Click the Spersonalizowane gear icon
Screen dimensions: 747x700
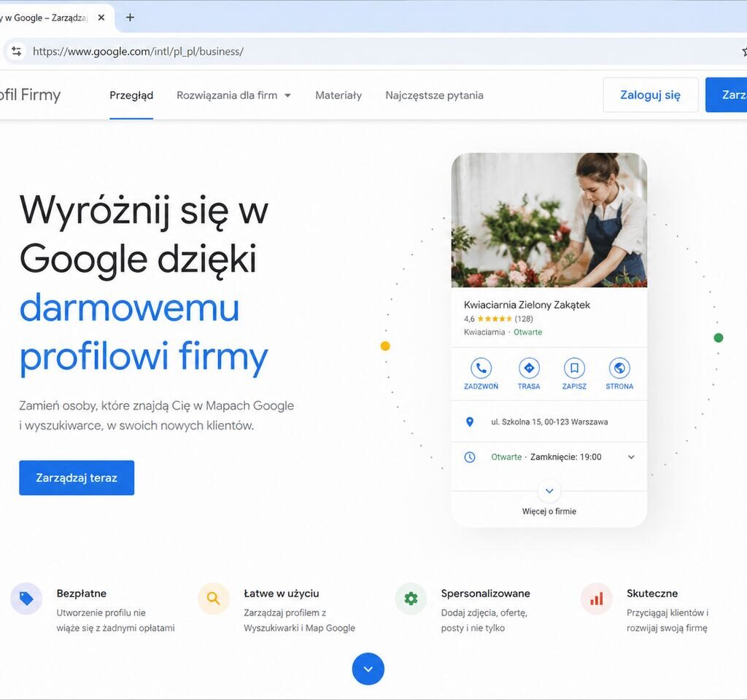click(x=411, y=599)
